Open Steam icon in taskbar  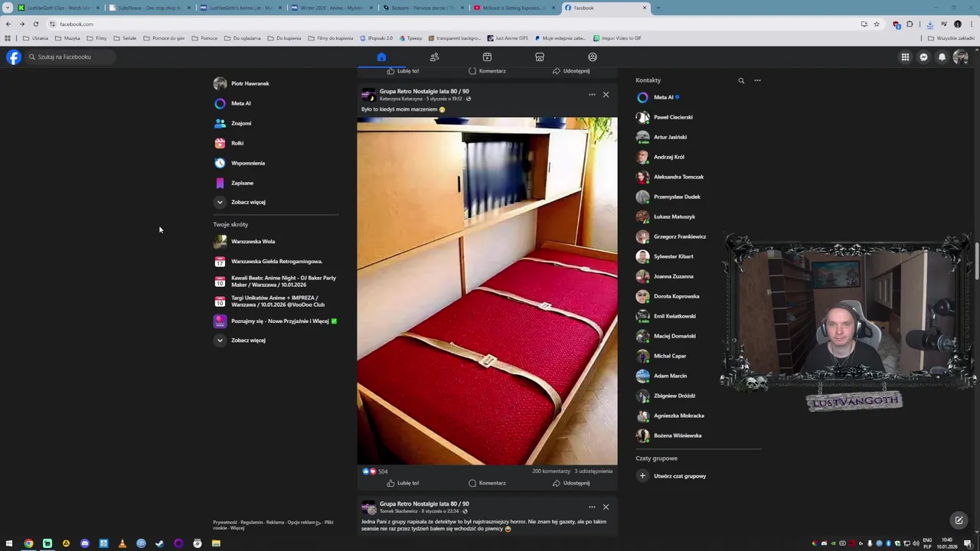[x=160, y=543]
